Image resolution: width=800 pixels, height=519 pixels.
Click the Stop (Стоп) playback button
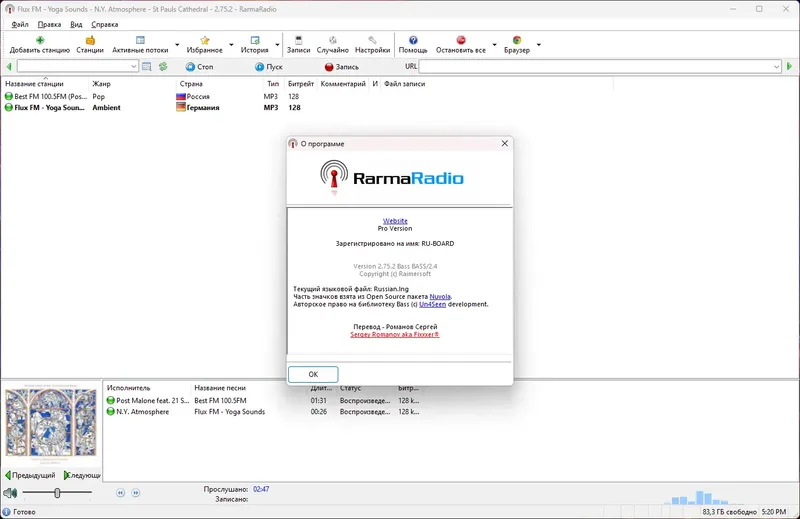199,67
